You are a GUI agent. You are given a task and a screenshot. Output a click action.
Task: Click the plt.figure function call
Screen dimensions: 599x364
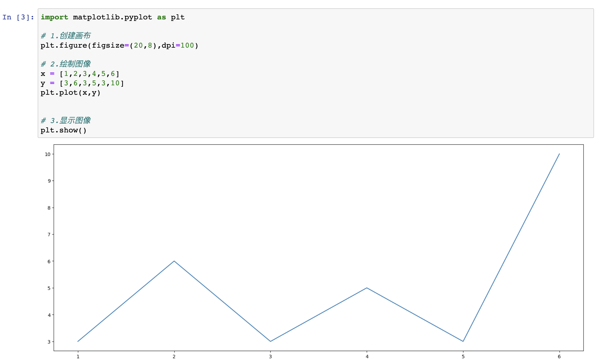pos(64,45)
